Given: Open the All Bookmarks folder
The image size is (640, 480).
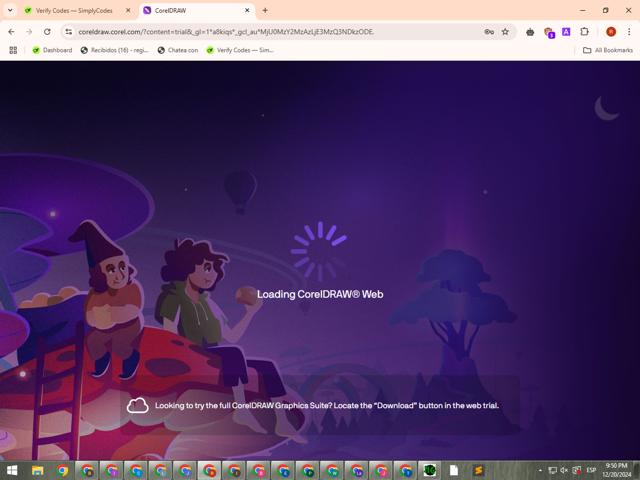Looking at the screenshot, I should (x=608, y=50).
